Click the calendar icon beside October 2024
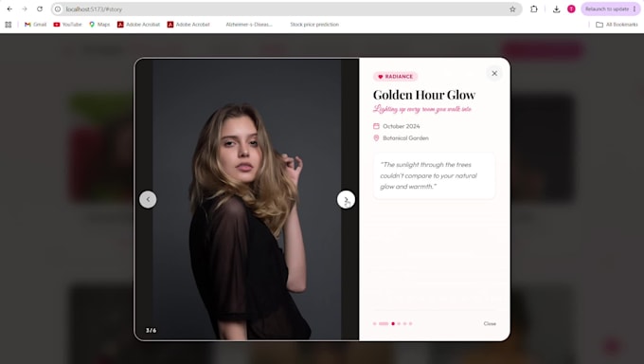 click(376, 126)
